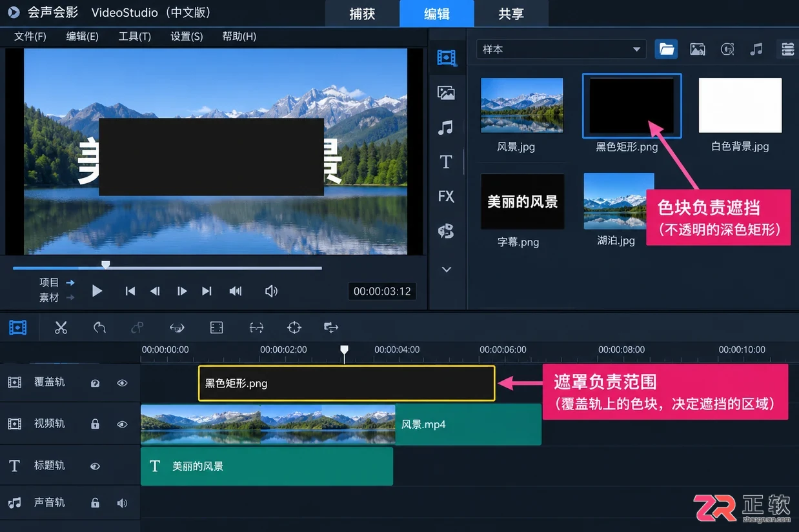
Task: Open the photo/overlay library sidebar icon
Action: coord(446,93)
